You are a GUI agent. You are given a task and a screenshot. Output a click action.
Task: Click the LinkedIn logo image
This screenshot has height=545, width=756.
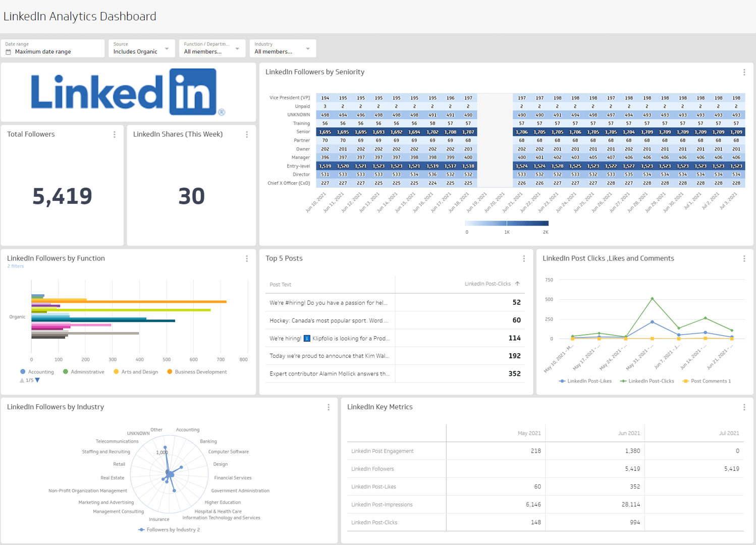(x=128, y=92)
